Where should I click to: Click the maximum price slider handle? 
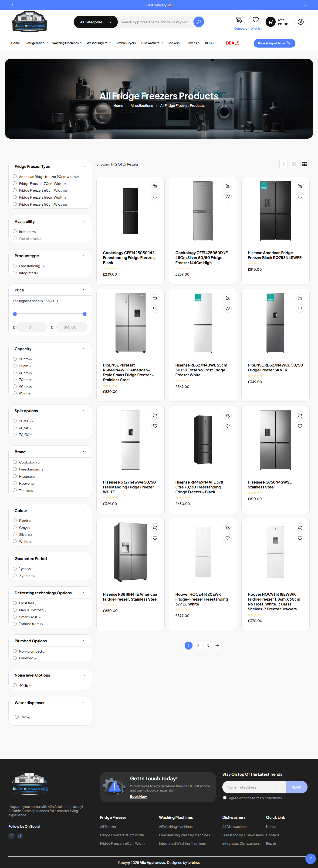[85, 314]
